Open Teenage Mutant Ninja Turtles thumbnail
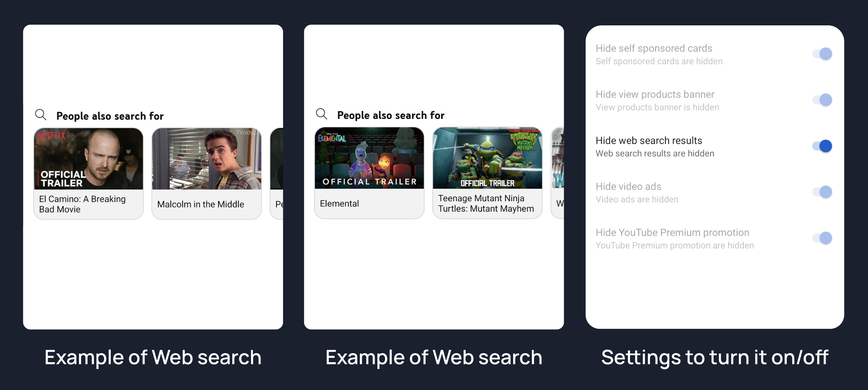 (487, 158)
